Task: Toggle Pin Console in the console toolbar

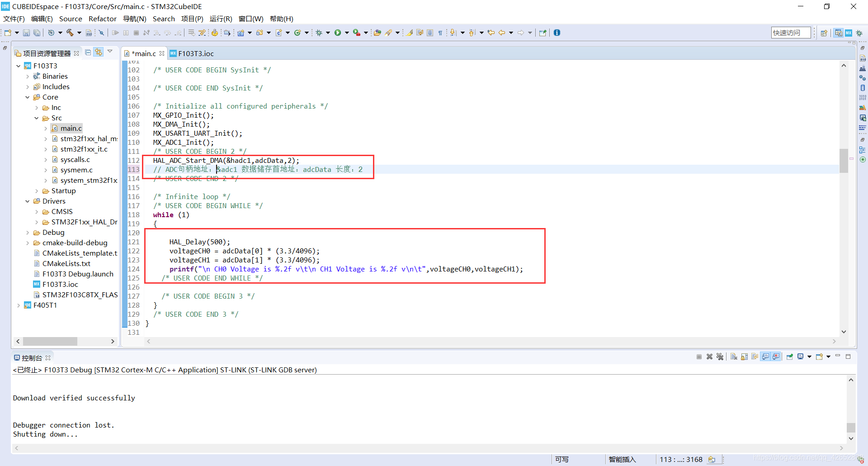Action: [790, 357]
